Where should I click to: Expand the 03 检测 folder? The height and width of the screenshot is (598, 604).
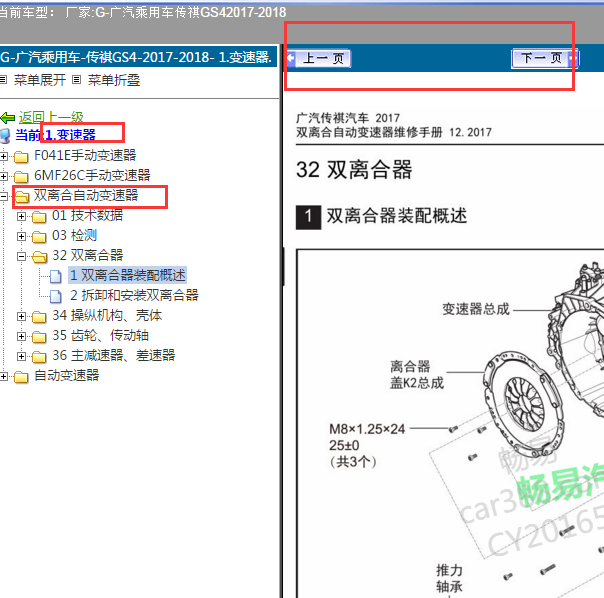[x=22, y=237]
